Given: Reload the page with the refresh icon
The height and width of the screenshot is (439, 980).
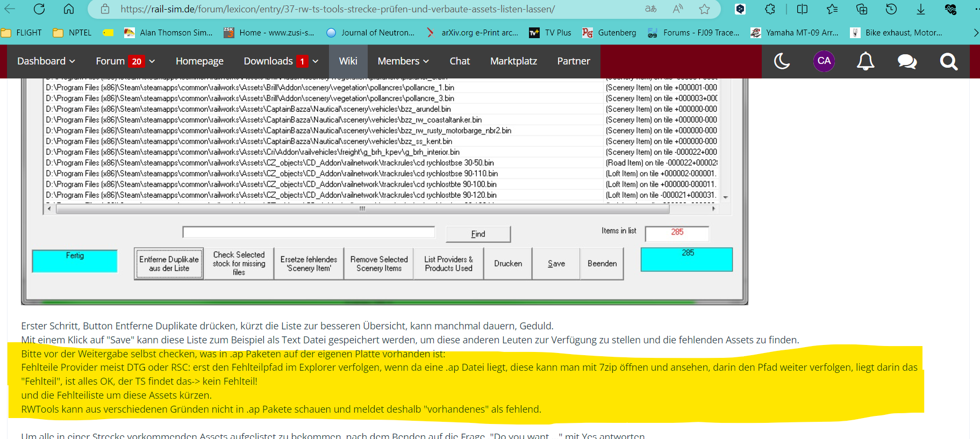Looking at the screenshot, I should (x=39, y=9).
